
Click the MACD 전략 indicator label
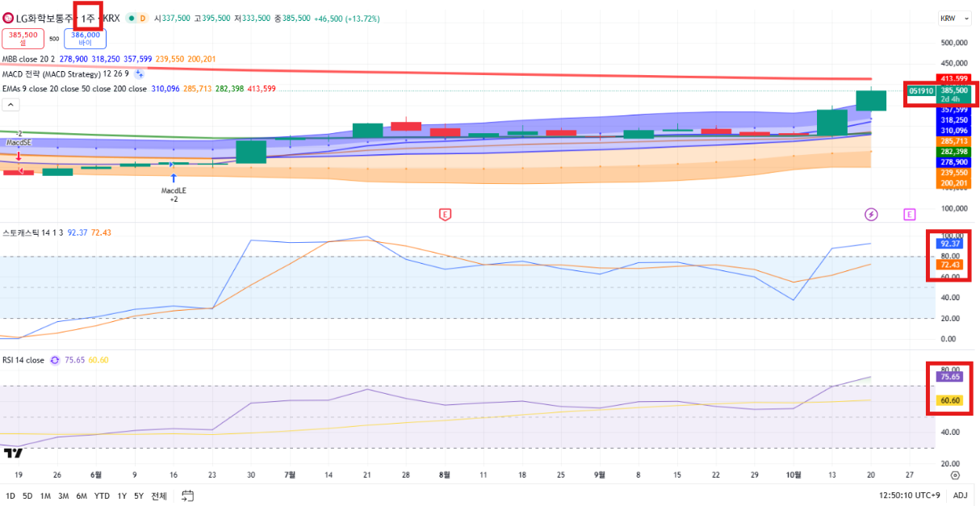pyautogui.click(x=65, y=73)
